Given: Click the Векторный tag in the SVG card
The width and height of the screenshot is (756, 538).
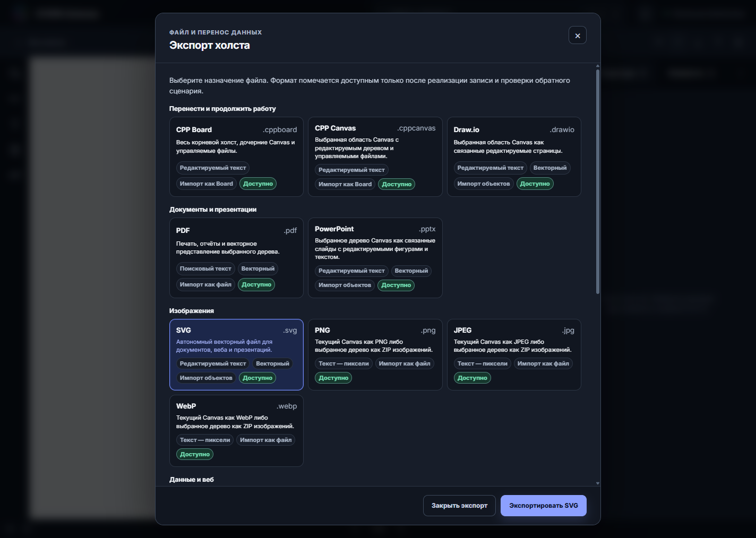Looking at the screenshot, I should click(272, 363).
